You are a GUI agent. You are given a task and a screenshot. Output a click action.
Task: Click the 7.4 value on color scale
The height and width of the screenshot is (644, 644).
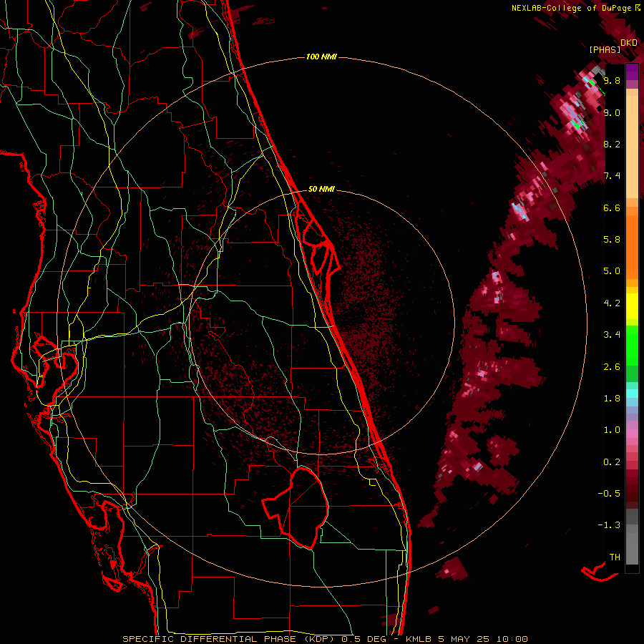click(x=612, y=176)
